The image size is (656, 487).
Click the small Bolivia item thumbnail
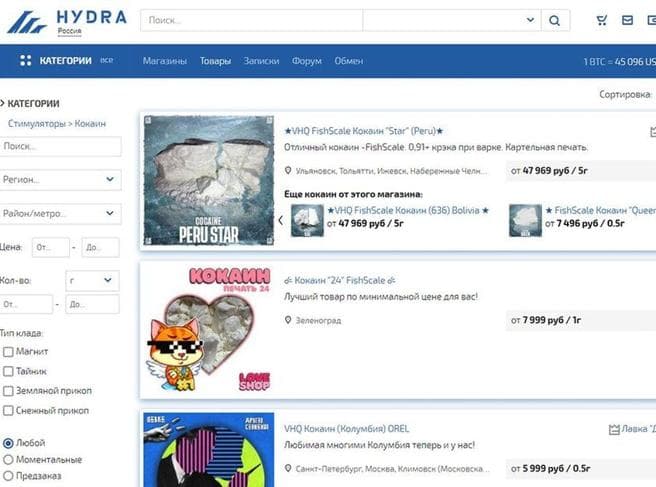pyautogui.click(x=307, y=220)
